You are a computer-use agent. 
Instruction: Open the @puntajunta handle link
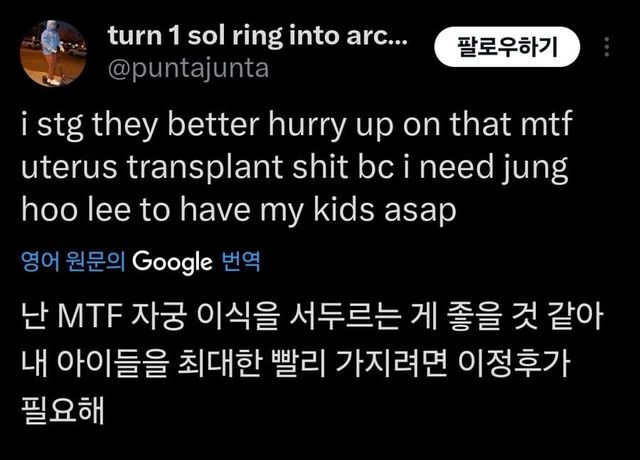pos(187,70)
